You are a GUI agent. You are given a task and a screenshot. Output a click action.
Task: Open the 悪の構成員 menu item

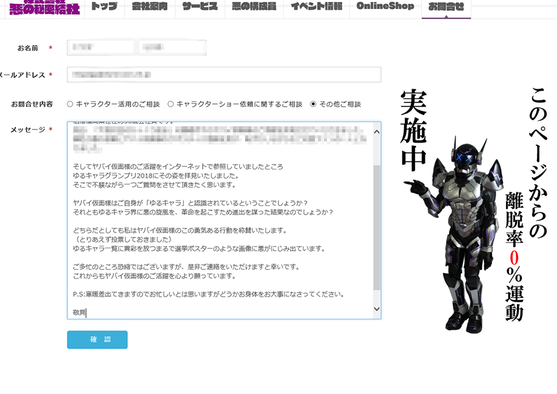[x=254, y=6]
